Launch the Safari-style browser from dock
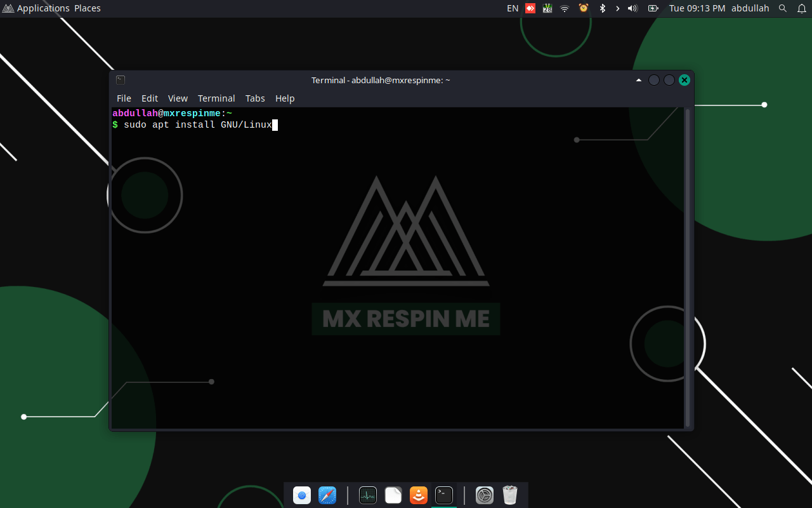Viewport: 812px width, 508px height. pyautogui.click(x=327, y=495)
